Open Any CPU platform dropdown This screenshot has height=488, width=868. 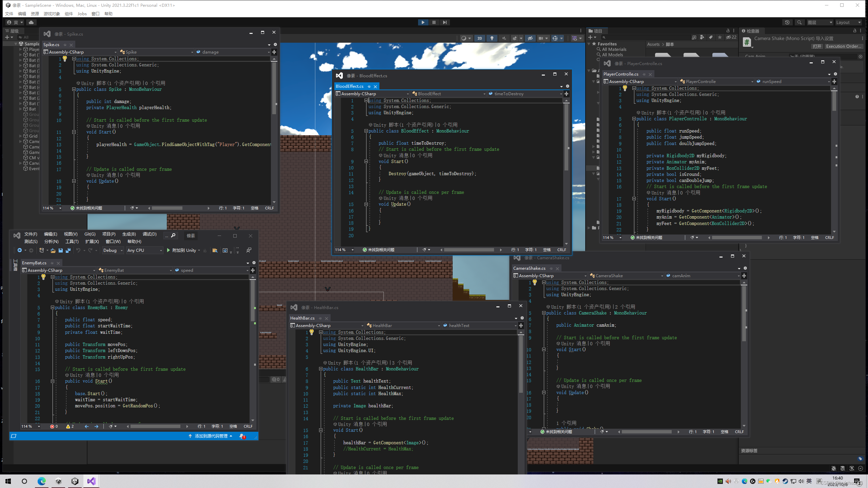[x=145, y=250]
